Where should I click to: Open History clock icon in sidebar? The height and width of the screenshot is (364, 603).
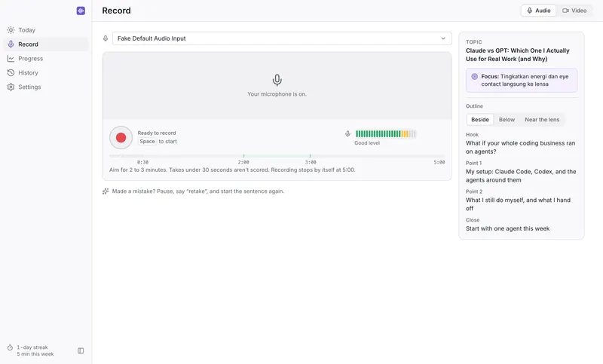11,72
